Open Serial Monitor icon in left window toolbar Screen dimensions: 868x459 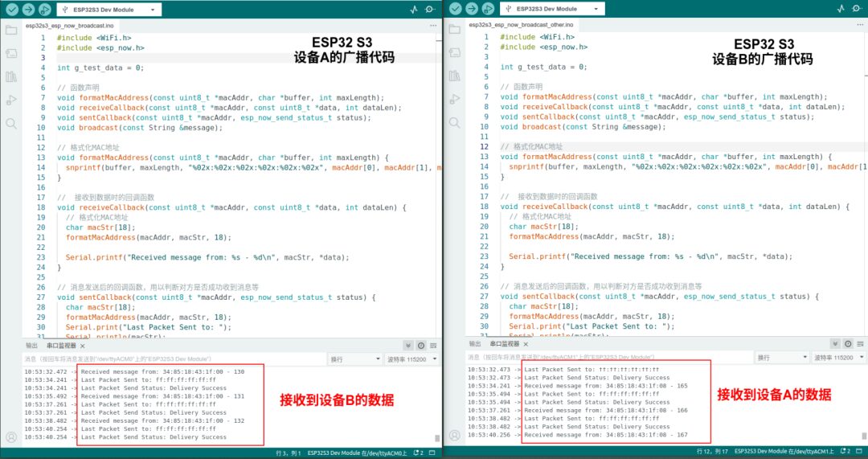click(x=430, y=10)
